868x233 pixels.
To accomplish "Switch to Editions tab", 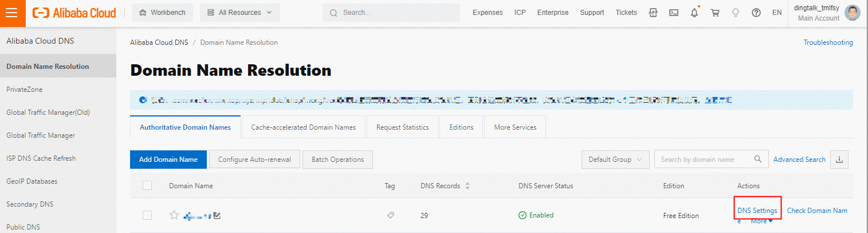I will [461, 127].
